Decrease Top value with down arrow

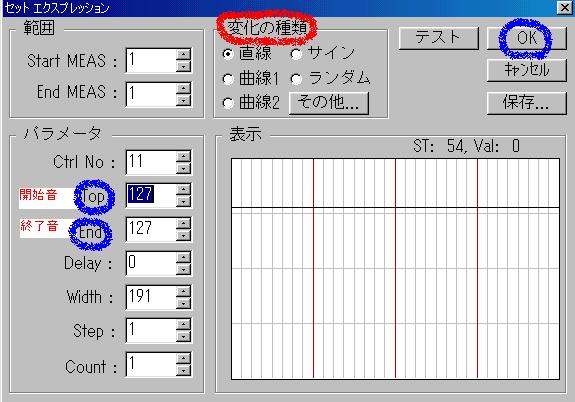183,201
